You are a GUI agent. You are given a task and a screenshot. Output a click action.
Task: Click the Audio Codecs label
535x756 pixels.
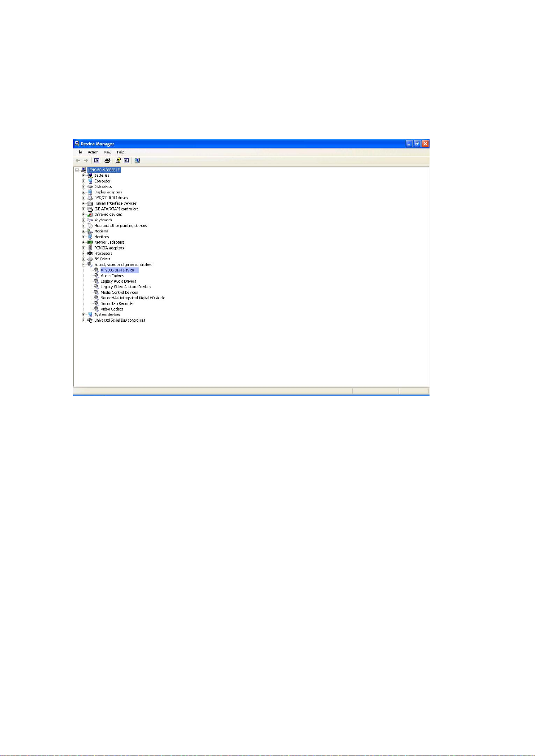pyautogui.click(x=112, y=275)
